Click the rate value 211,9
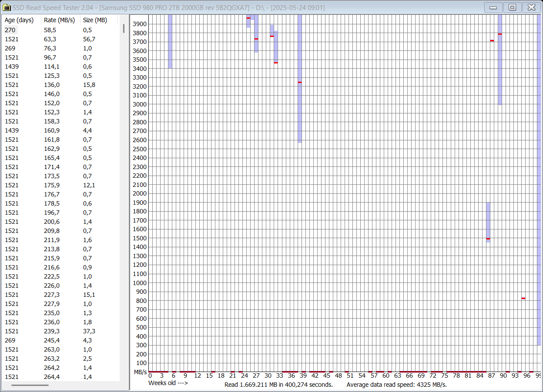Viewport: 543px width, 392px height. 52,240
